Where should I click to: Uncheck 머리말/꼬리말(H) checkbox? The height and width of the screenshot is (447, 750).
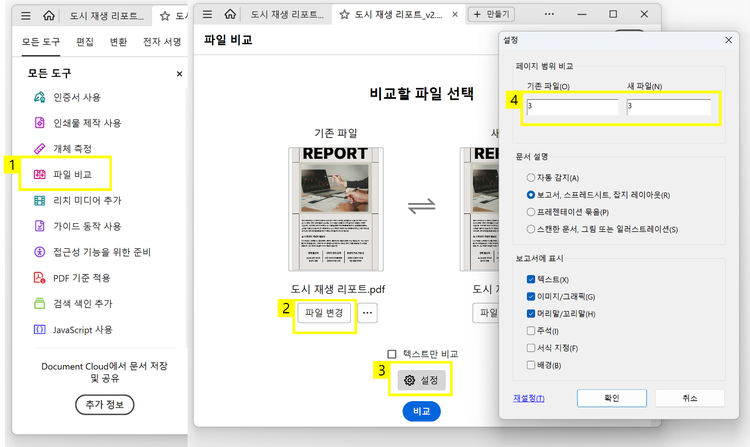(x=530, y=314)
